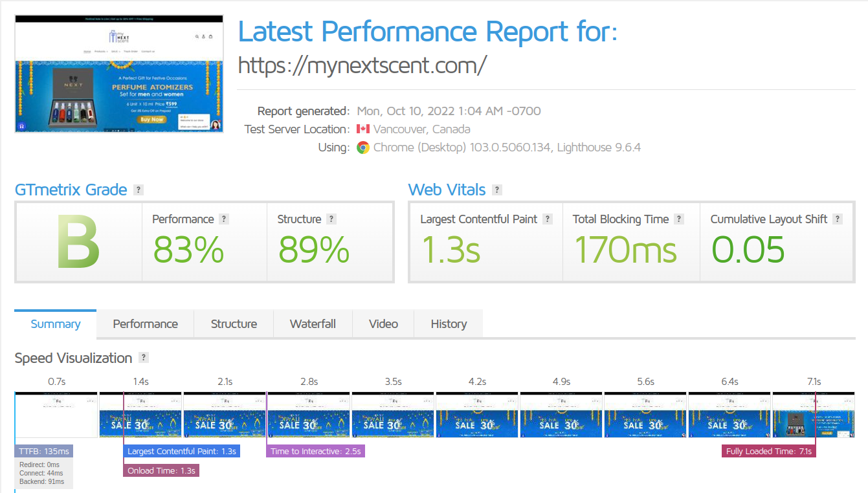
Task: Click the website screenshot thumbnail
Action: pos(119,74)
